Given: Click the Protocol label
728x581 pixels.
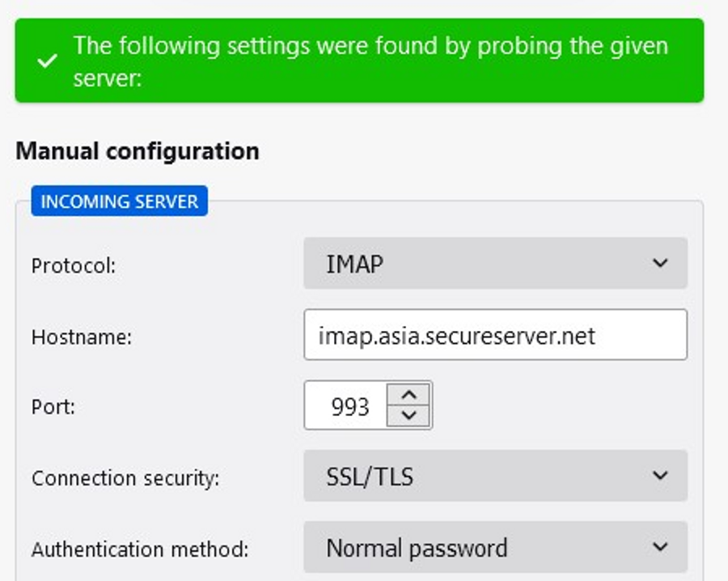Looking at the screenshot, I should pos(74,265).
